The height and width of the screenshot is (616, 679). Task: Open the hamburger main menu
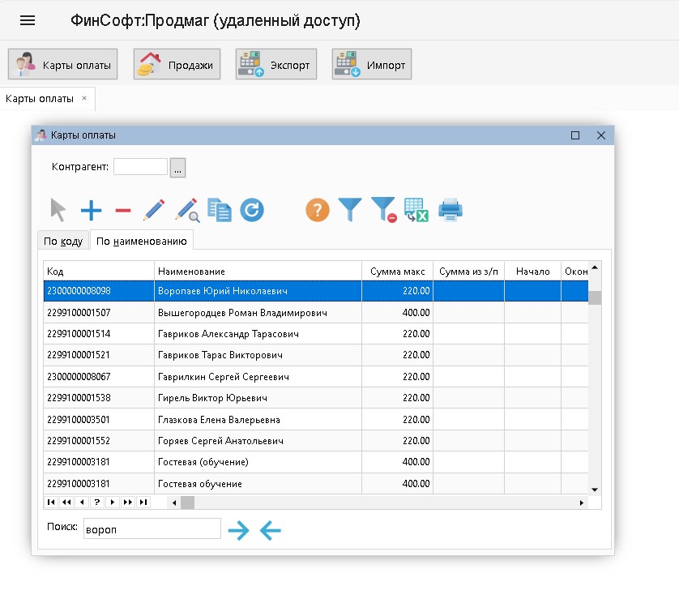(28, 20)
